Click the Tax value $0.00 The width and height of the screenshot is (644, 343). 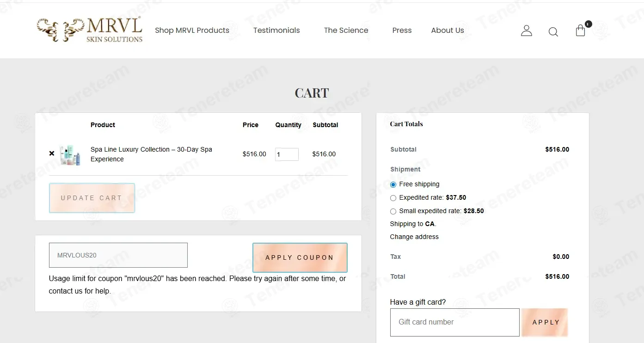(561, 257)
